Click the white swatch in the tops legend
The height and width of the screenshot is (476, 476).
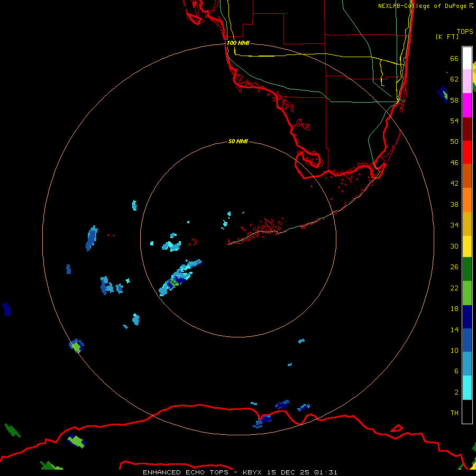467,58
